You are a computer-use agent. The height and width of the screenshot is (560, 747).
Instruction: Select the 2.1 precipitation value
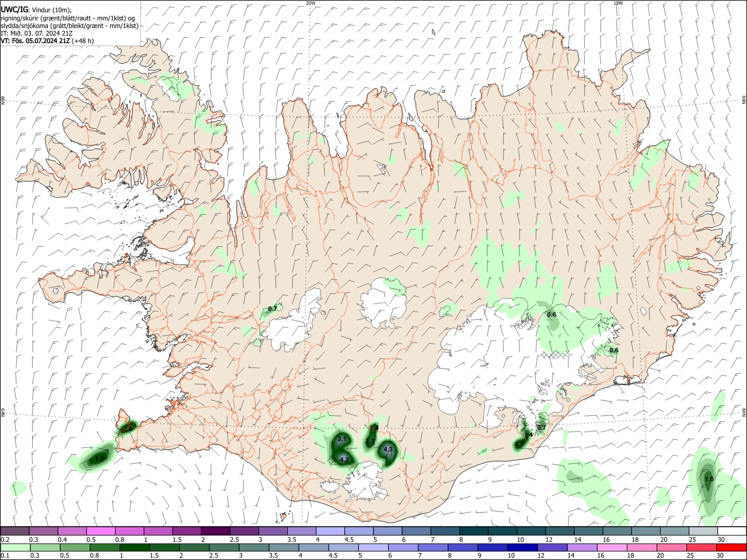coord(370,442)
